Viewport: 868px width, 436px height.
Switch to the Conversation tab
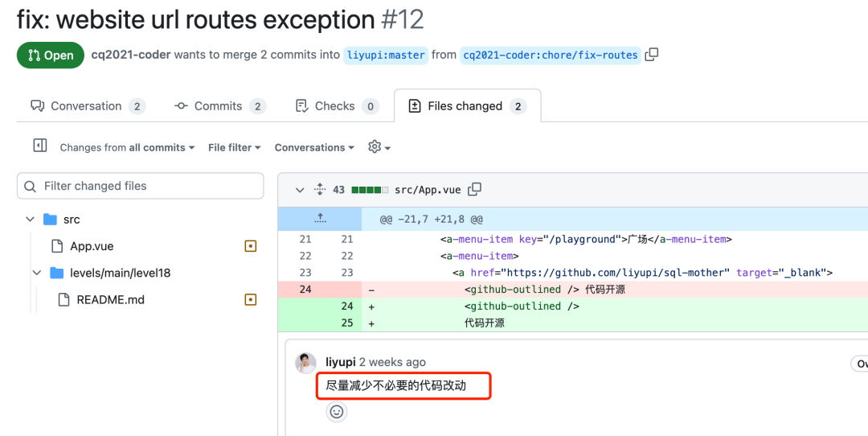(x=87, y=106)
